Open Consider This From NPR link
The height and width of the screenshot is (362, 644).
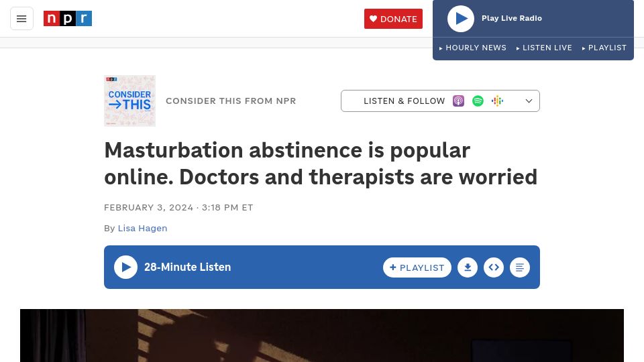231,101
